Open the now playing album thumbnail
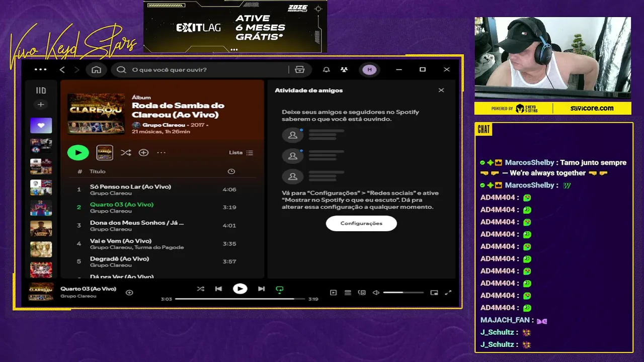Image resolution: width=644 pixels, height=362 pixels. coord(41,292)
